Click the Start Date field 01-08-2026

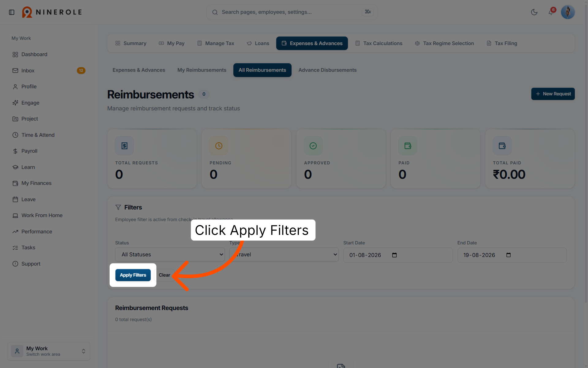tap(398, 255)
